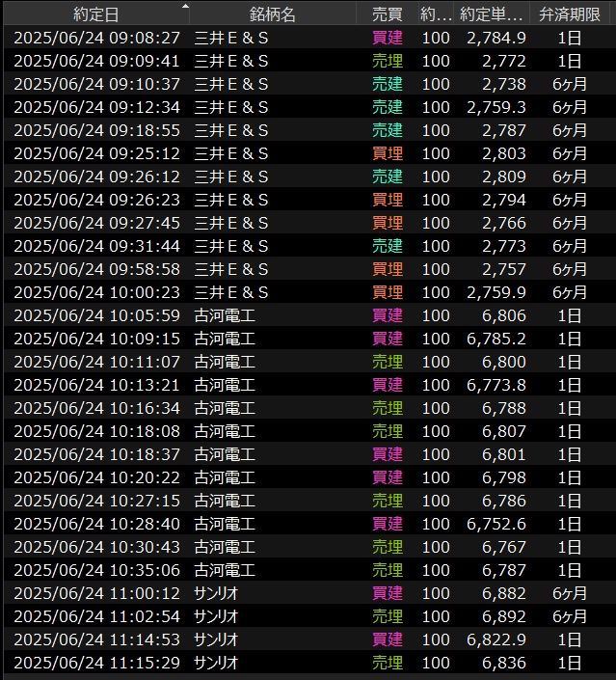The height and width of the screenshot is (680, 616).
Task: Click the 6,773.8 price cell
Action: pyautogui.click(x=495, y=385)
